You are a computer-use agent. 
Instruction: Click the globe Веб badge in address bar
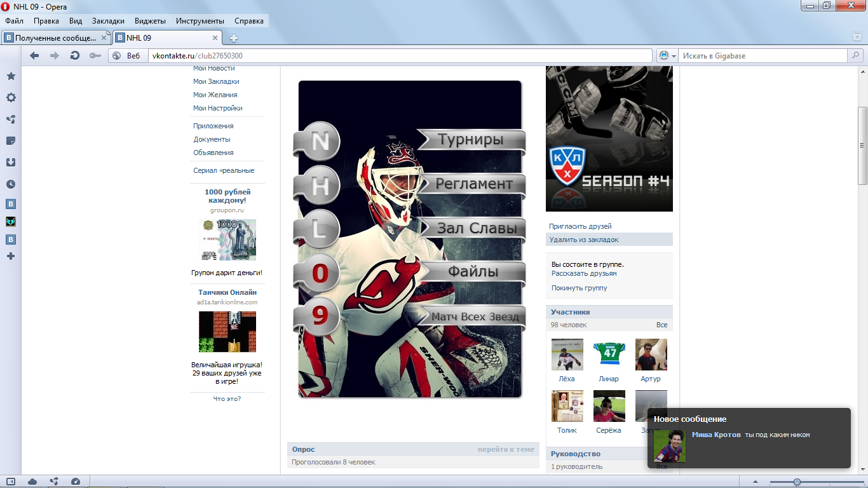click(x=127, y=56)
